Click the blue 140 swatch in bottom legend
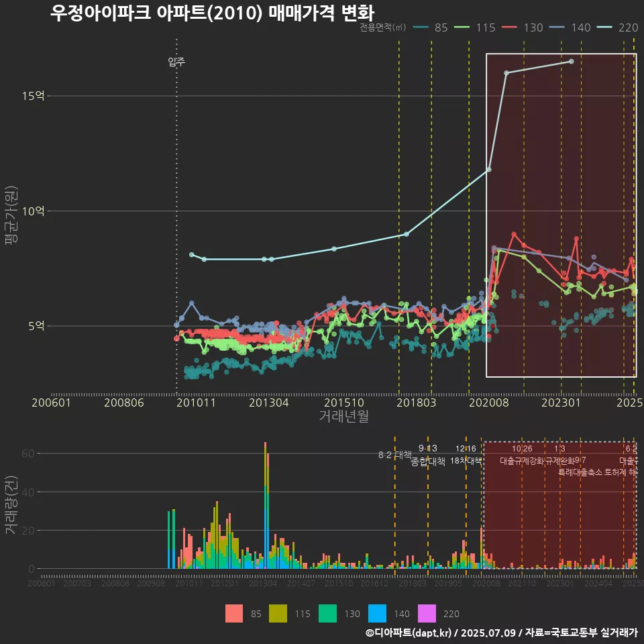Viewport: 644px width, 644px height. click(377, 614)
